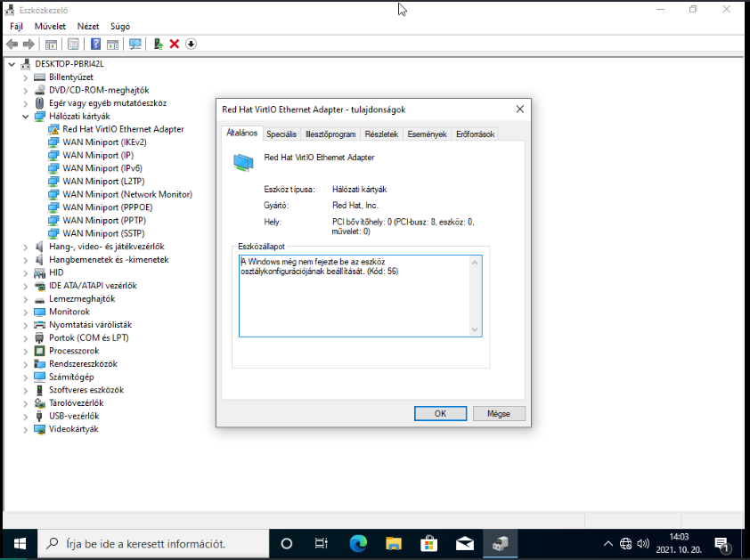
Task: Expand the USB-vezérlők category
Action: (x=26, y=417)
